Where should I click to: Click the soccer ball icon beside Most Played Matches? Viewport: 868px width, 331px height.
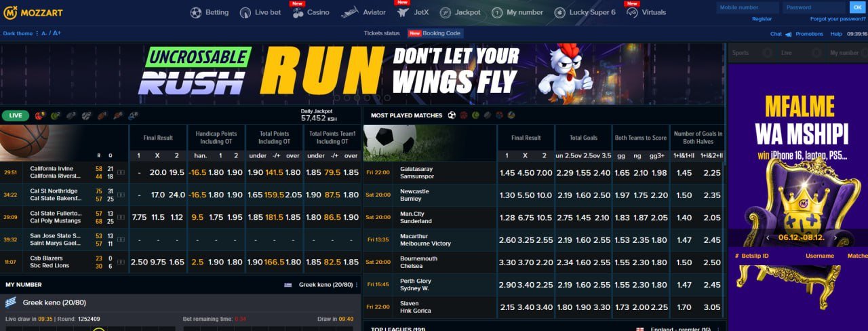452,115
